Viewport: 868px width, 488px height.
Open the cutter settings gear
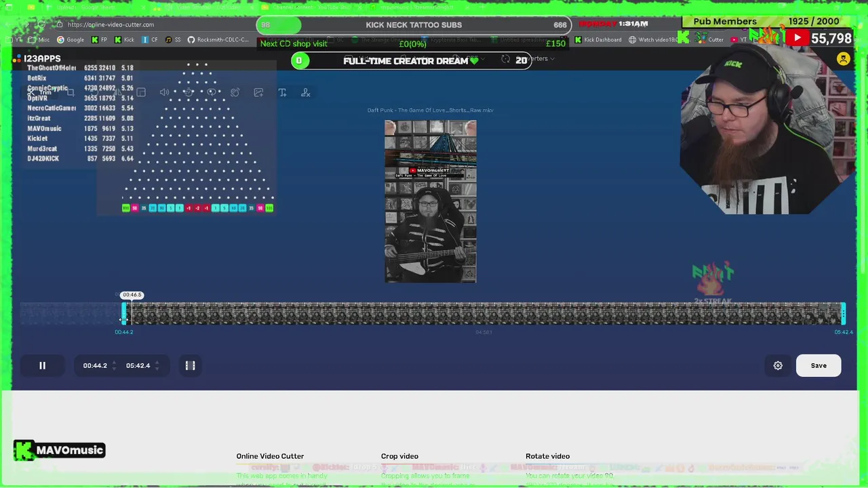778,365
